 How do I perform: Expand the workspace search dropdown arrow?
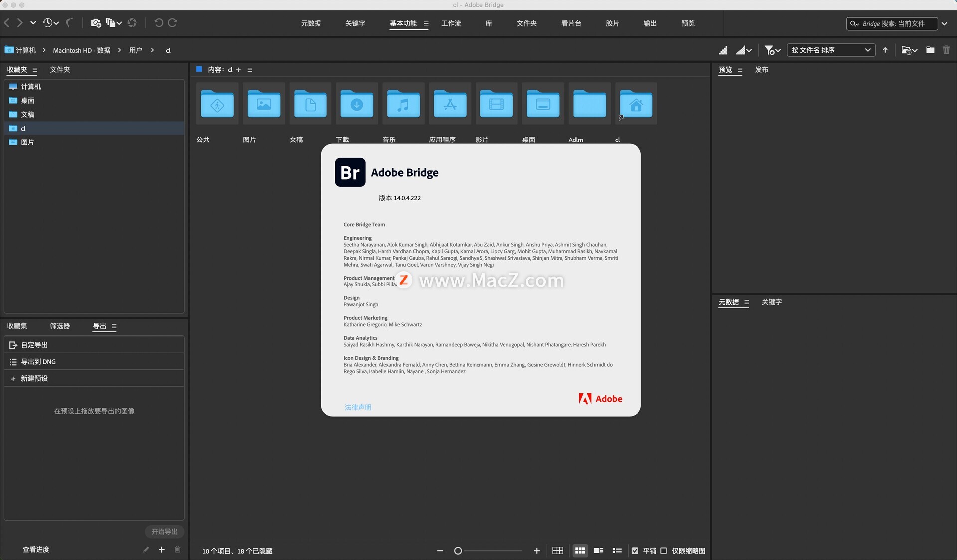coord(945,23)
